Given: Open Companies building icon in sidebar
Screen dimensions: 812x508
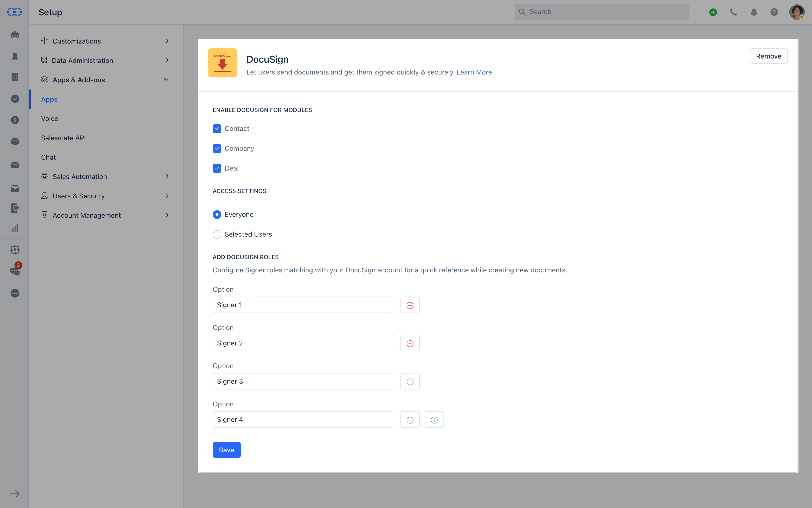Looking at the screenshot, I should click(15, 77).
